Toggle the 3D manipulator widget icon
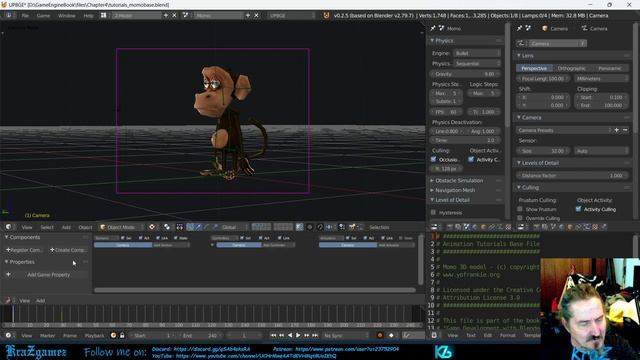Screen dimensions: 640x360 tap(191, 227)
